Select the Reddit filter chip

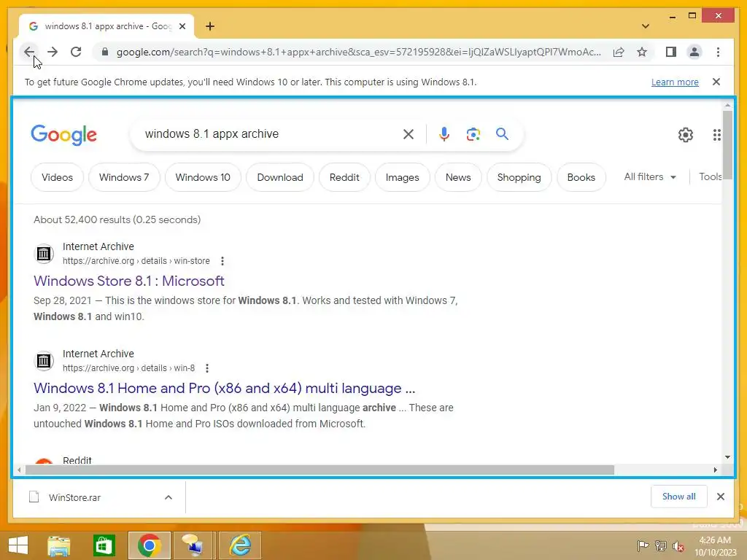click(344, 177)
